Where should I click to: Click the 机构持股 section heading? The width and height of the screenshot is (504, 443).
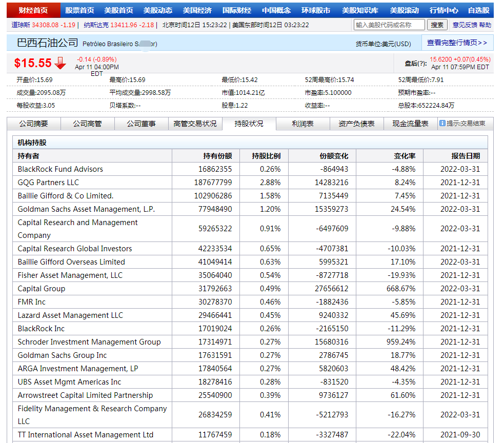click(x=32, y=143)
